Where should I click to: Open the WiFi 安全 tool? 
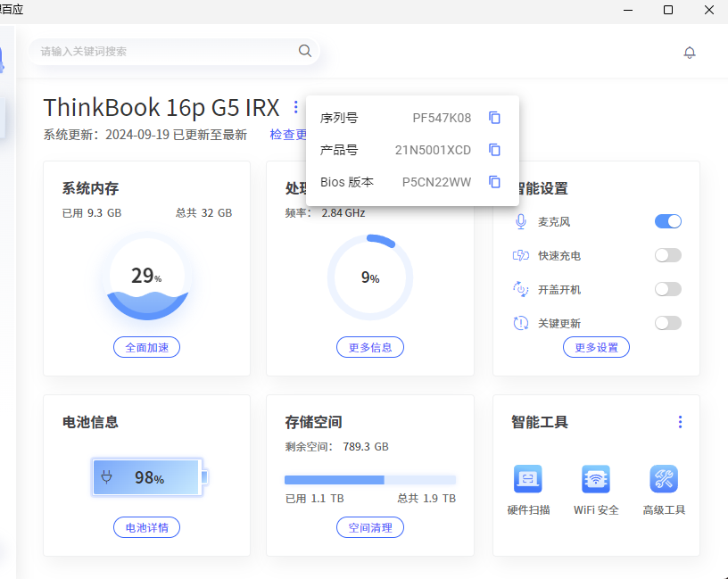click(x=596, y=479)
